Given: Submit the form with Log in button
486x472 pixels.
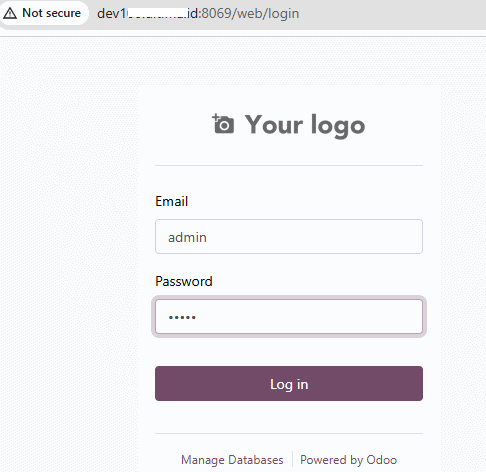Looking at the screenshot, I should tap(289, 384).
